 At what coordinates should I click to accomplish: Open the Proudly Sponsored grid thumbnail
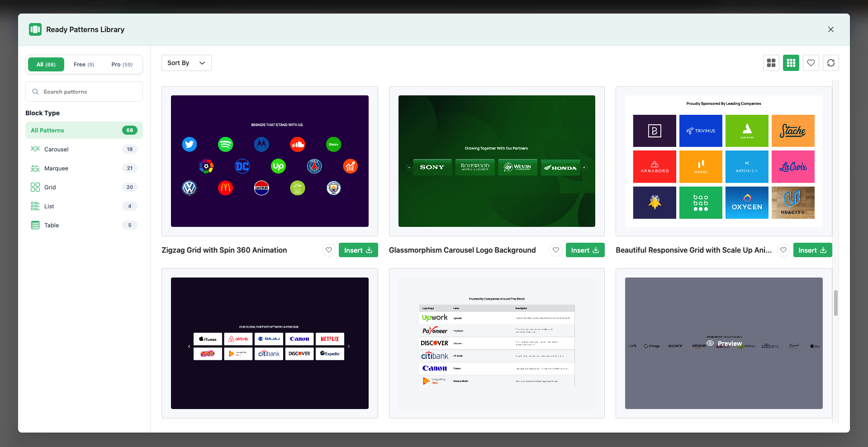724,161
